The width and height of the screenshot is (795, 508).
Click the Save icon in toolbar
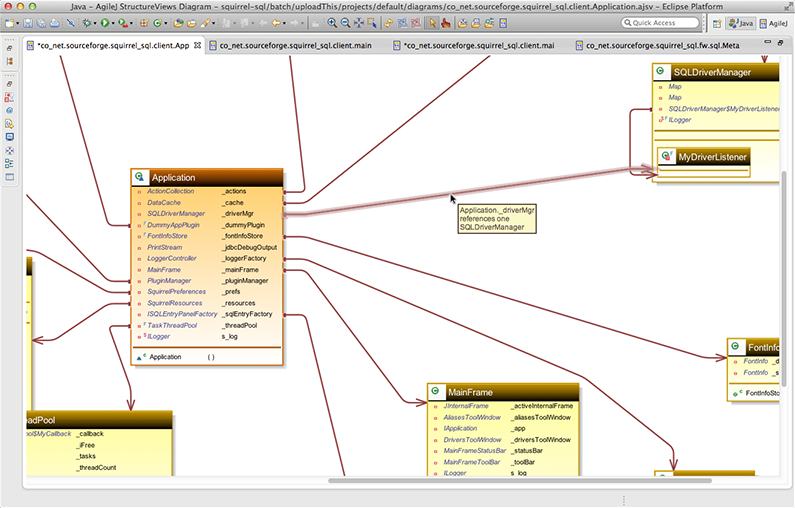coord(28,23)
